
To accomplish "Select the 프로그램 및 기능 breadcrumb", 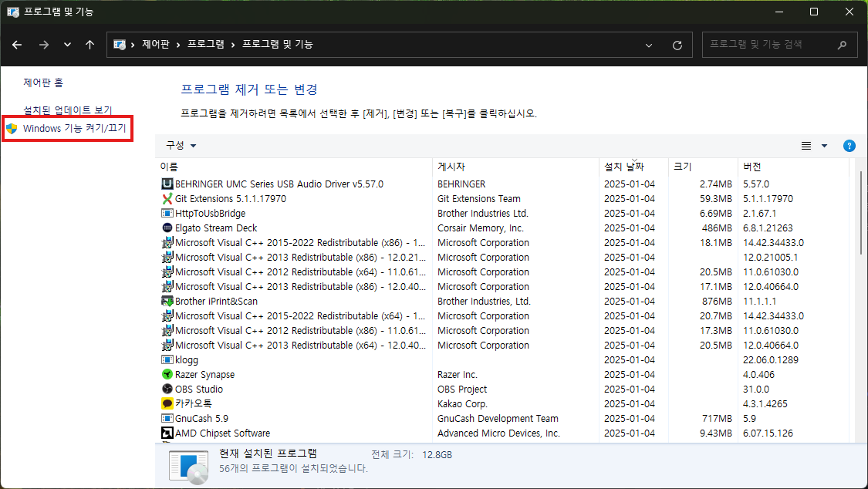I will coord(277,44).
